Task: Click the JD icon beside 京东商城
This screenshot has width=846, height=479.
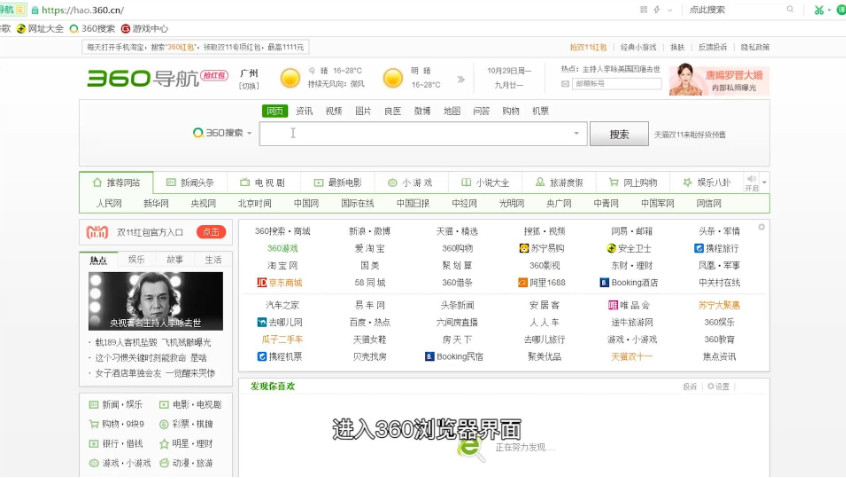Action: click(x=262, y=283)
